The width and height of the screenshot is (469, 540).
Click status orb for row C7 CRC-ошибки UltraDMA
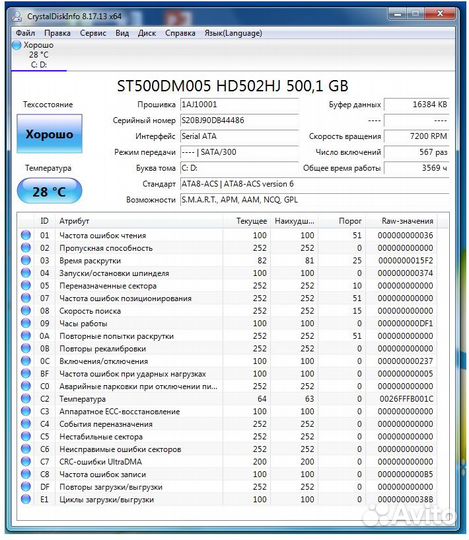point(26,461)
